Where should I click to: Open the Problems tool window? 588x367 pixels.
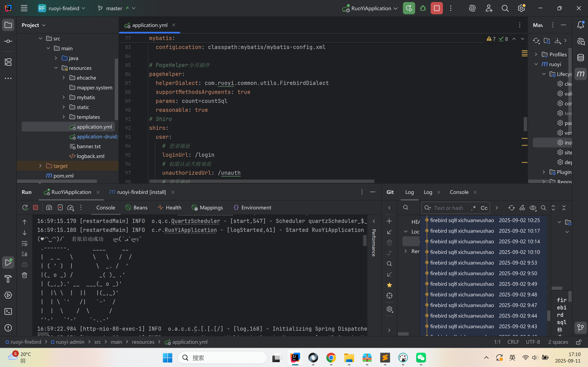tap(8, 328)
